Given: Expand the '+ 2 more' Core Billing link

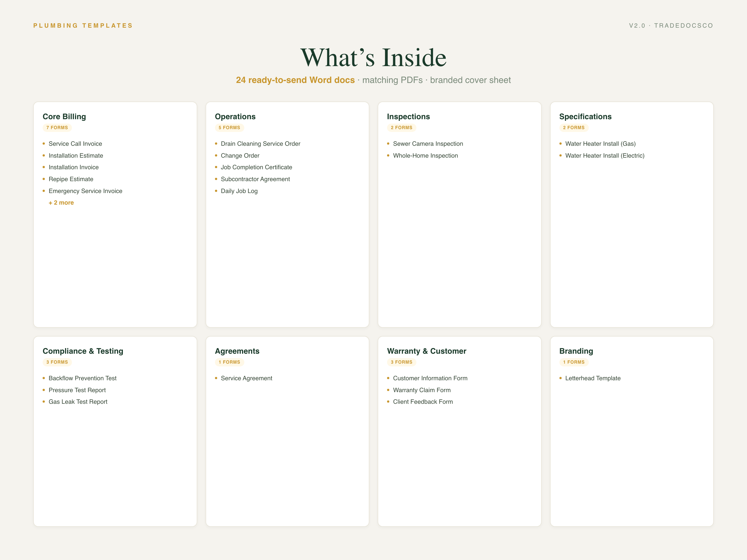Looking at the screenshot, I should pyautogui.click(x=61, y=202).
